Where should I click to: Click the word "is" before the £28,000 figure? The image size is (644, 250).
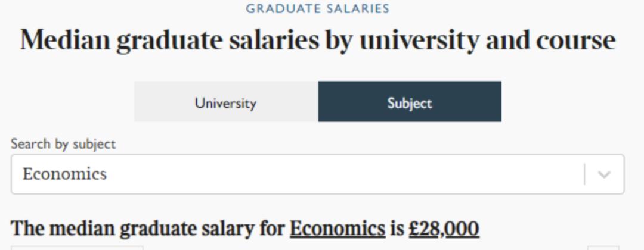click(397, 229)
